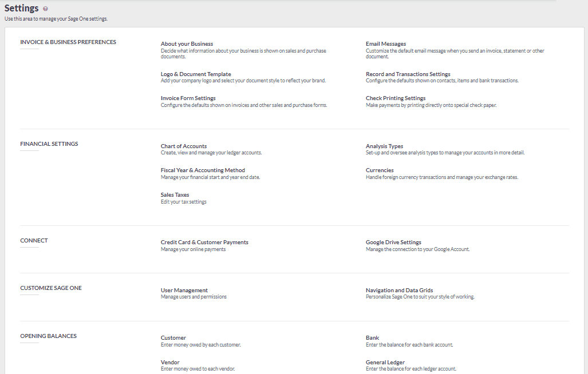Open Customer opening balances
Screen dimensions: 588x374
[173, 337]
